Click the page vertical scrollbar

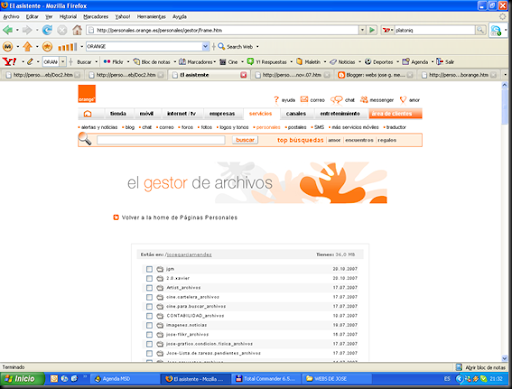coord(505,222)
